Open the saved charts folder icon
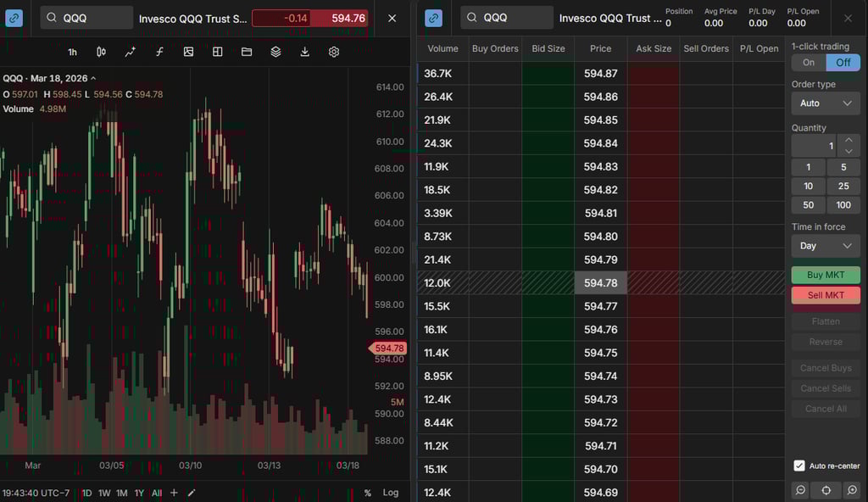Screen dimensions: 868x502 click(247, 52)
